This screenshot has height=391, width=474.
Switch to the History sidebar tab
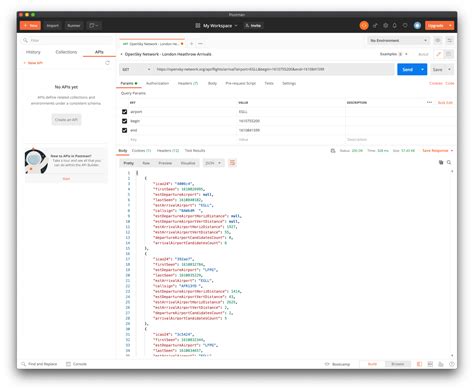tap(33, 52)
